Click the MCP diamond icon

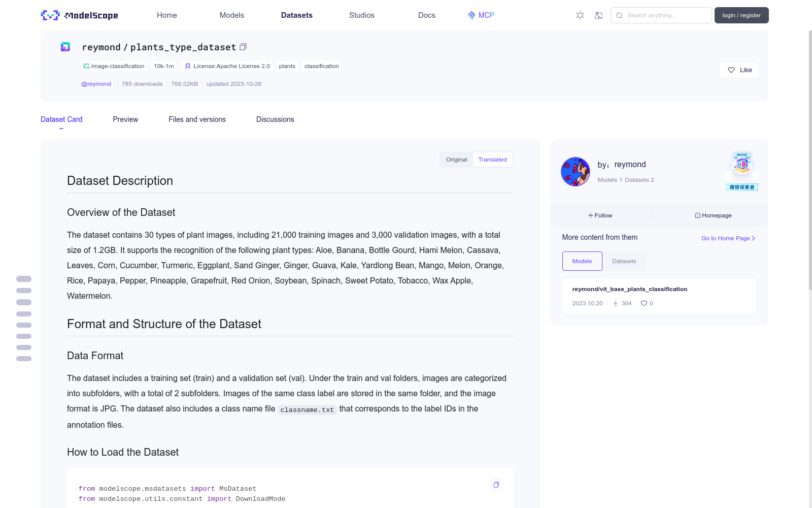[471, 15]
